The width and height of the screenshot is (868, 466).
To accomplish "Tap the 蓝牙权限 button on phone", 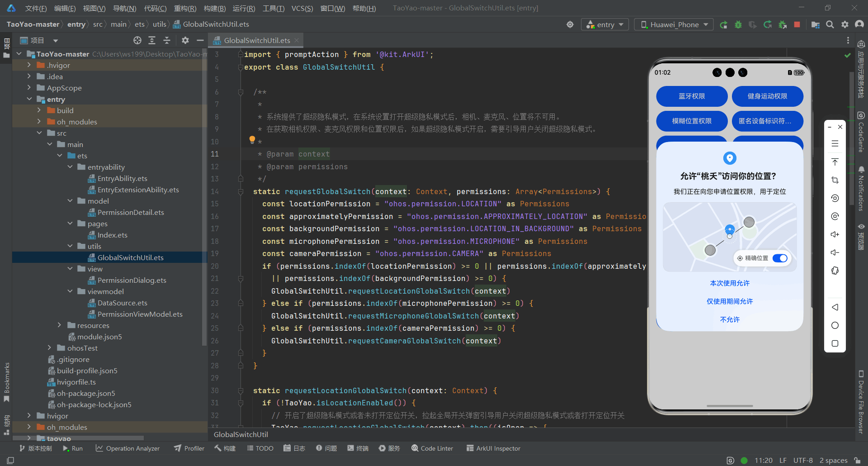I will (692, 96).
